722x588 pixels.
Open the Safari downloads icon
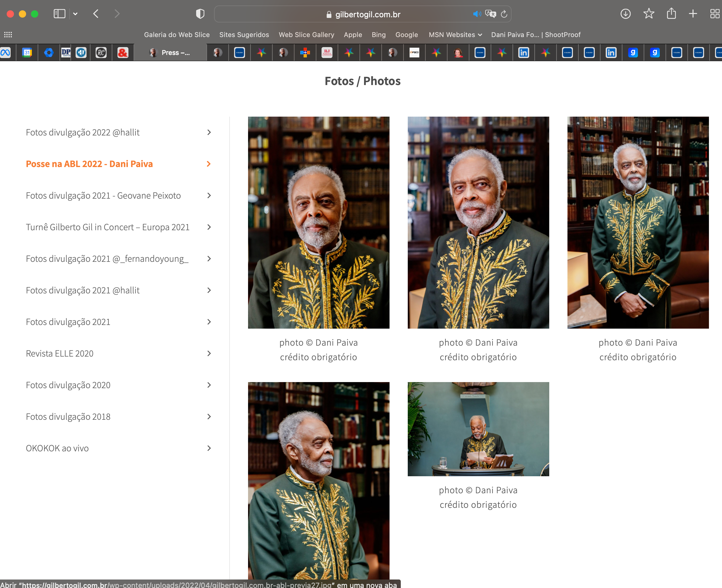click(x=625, y=14)
